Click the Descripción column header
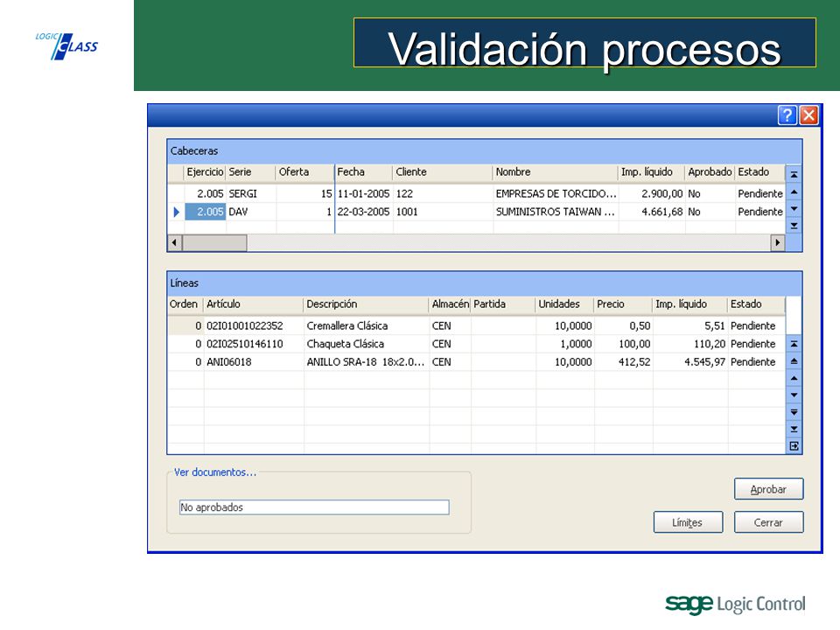 (367, 304)
